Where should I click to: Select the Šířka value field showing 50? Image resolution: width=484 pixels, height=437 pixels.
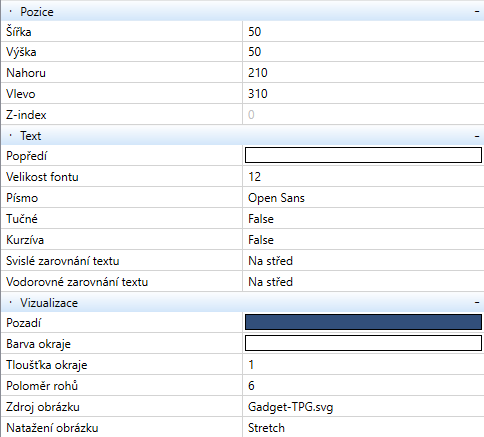363,32
